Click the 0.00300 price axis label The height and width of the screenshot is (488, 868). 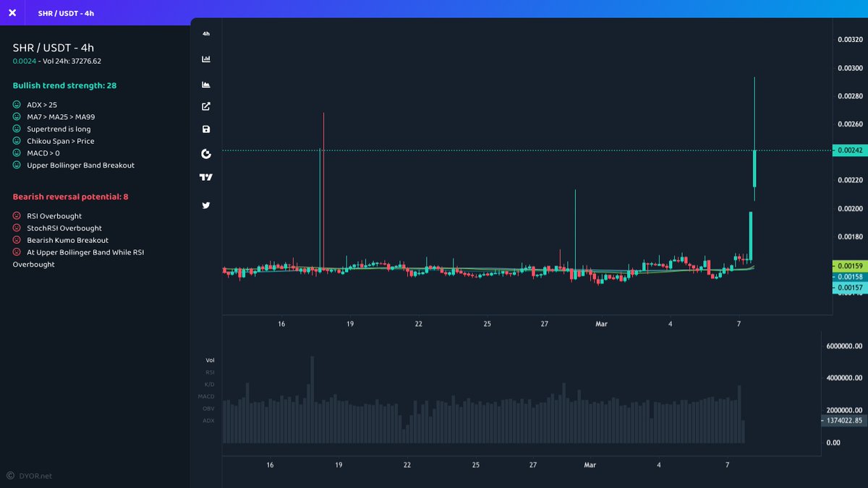(849, 68)
